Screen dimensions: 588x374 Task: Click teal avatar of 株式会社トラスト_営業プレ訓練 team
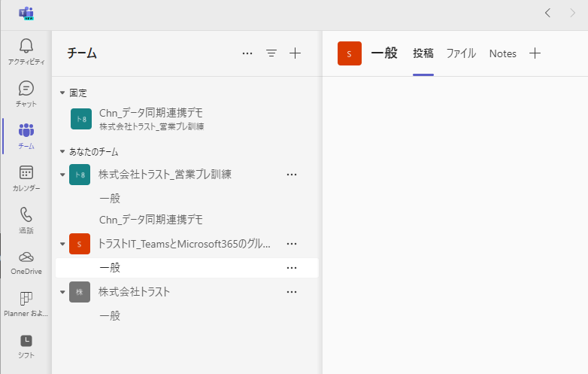click(80, 175)
